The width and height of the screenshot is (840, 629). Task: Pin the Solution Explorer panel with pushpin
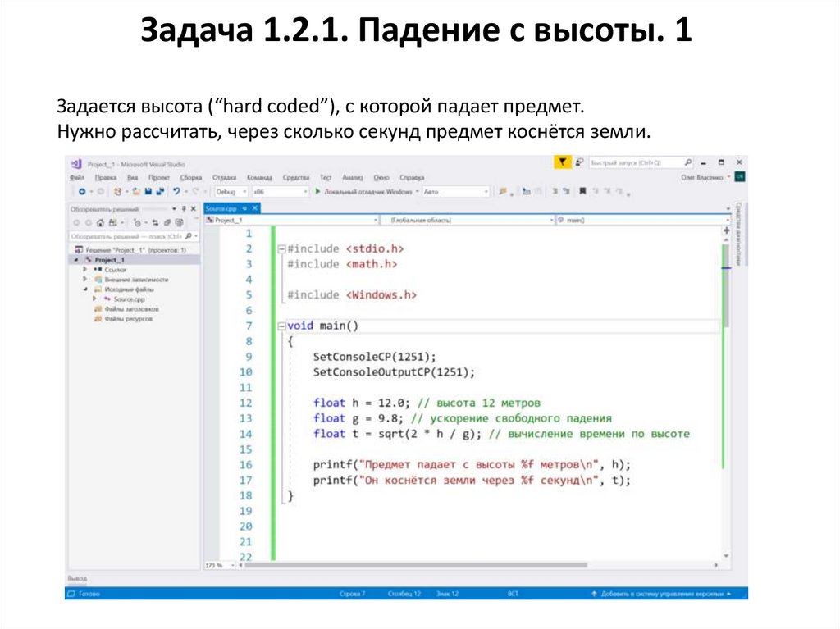pos(184,208)
